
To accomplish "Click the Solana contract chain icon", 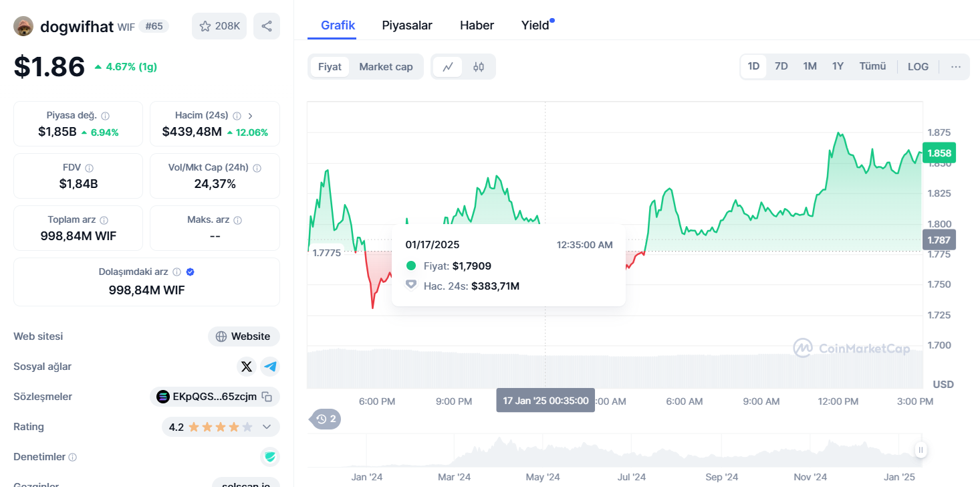I will click(x=163, y=397).
